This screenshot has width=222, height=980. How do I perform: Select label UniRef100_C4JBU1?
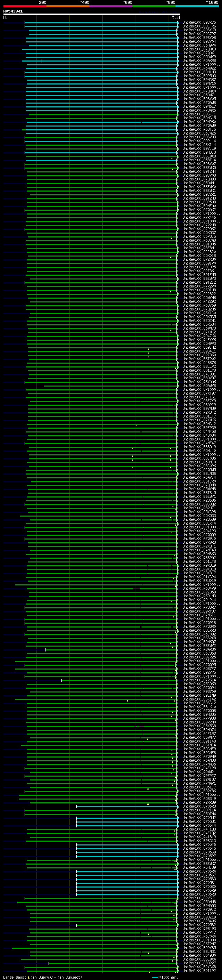pyautogui.click(x=199, y=374)
